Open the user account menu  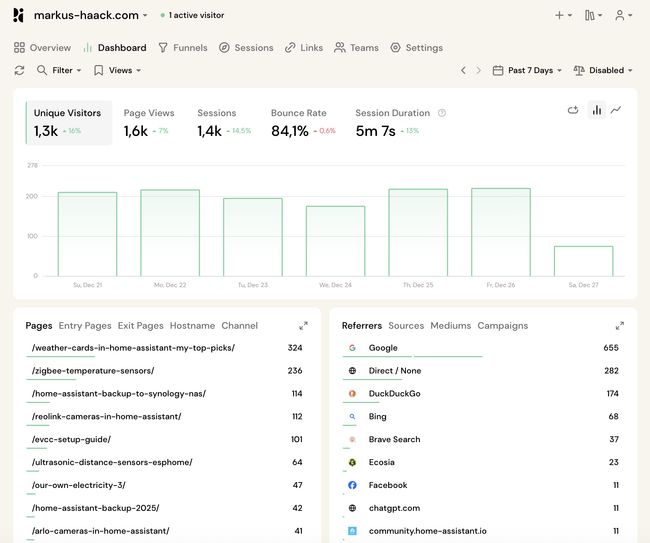coord(623,15)
